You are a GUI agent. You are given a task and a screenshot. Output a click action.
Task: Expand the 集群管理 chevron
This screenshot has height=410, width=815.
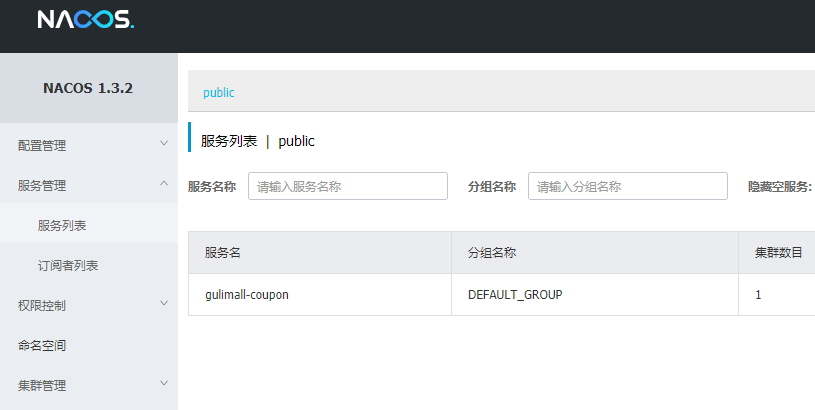[164, 383]
